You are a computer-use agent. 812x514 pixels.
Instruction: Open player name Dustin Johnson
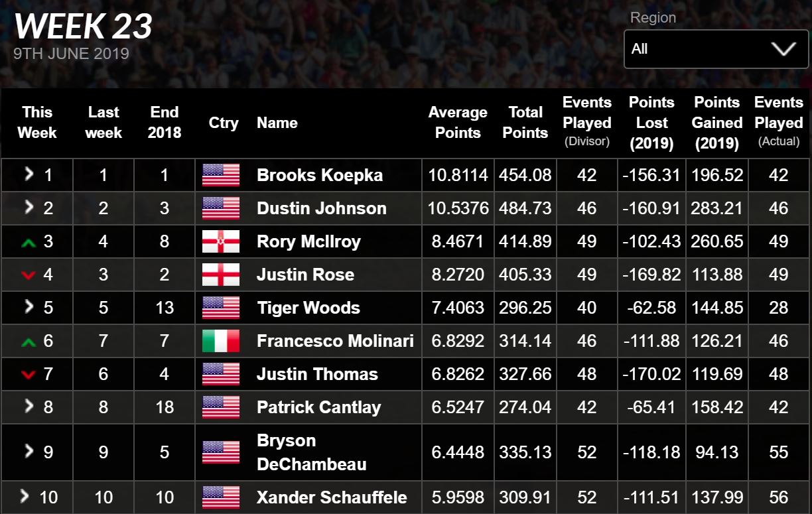point(322,208)
